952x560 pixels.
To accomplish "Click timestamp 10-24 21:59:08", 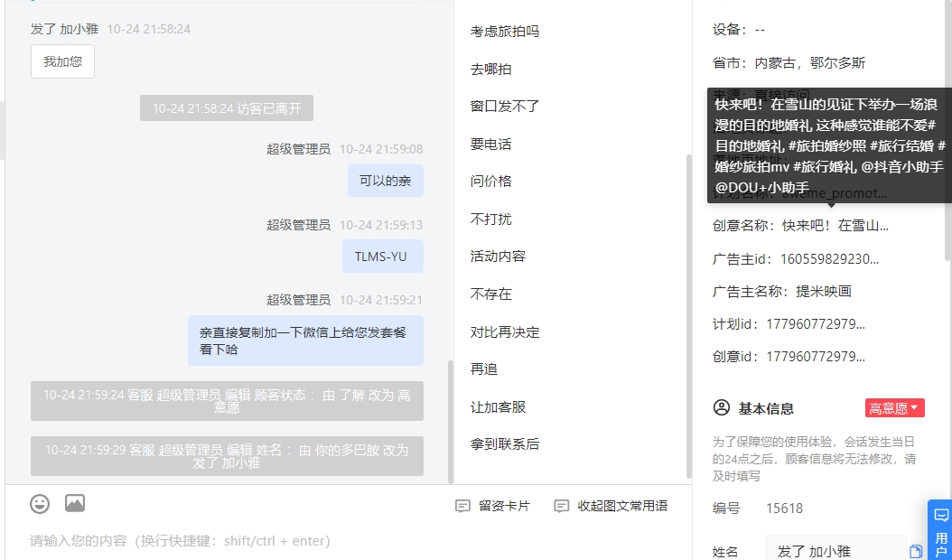I will coord(380,149).
